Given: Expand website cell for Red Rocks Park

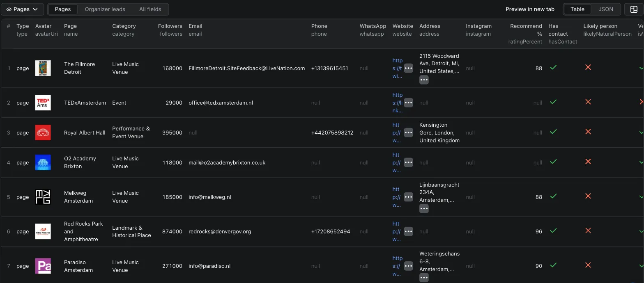Looking at the screenshot, I should tap(408, 231).
